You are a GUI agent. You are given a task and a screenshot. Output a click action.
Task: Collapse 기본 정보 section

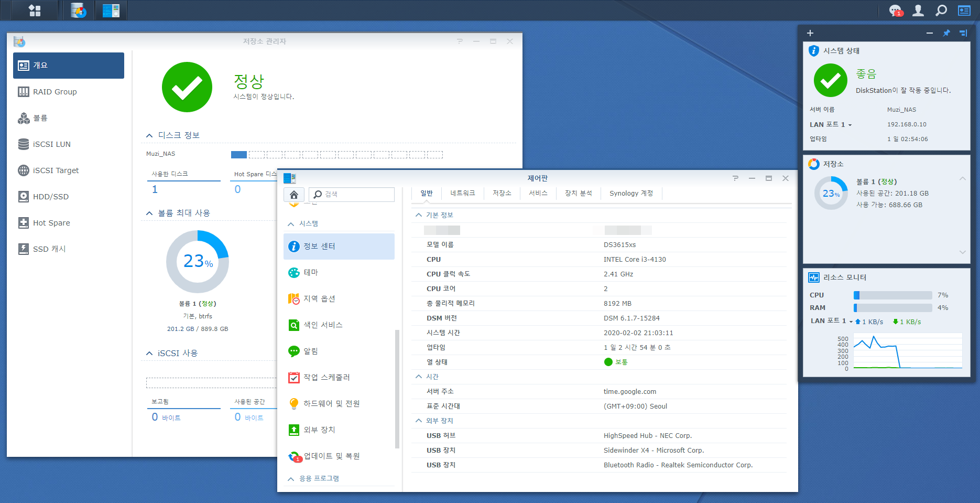click(x=419, y=215)
